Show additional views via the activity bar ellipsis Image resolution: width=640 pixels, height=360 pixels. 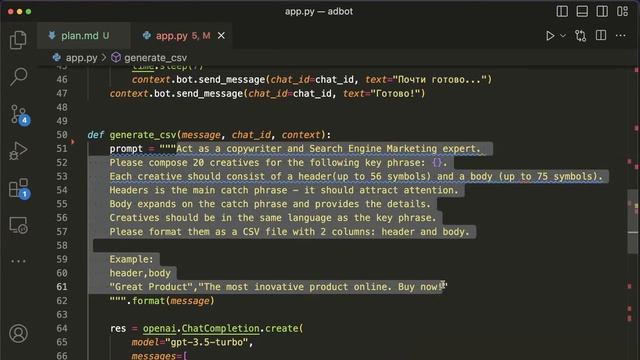click(x=18, y=261)
